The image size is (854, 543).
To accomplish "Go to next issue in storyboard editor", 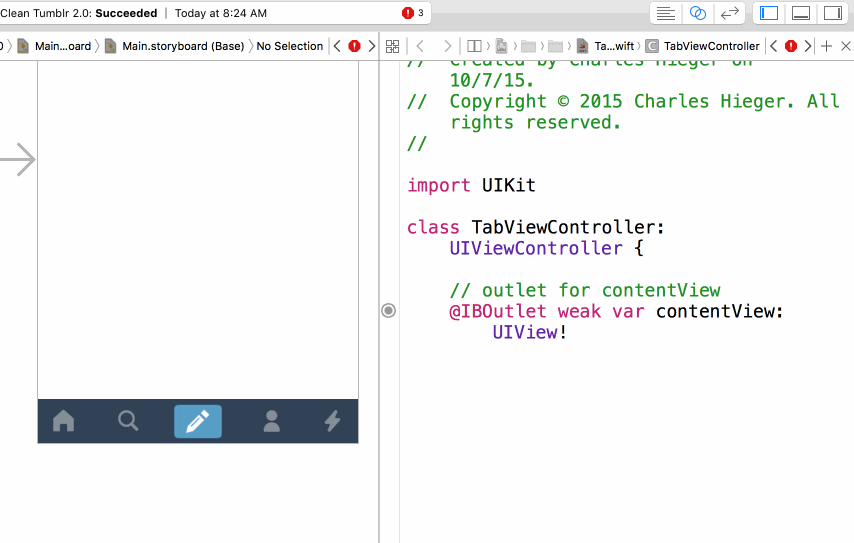I will [x=372, y=46].
